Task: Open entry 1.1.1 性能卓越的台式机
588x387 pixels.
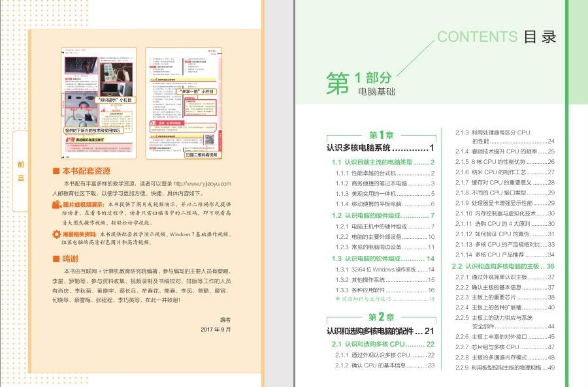Action: (x=385, y=173)
